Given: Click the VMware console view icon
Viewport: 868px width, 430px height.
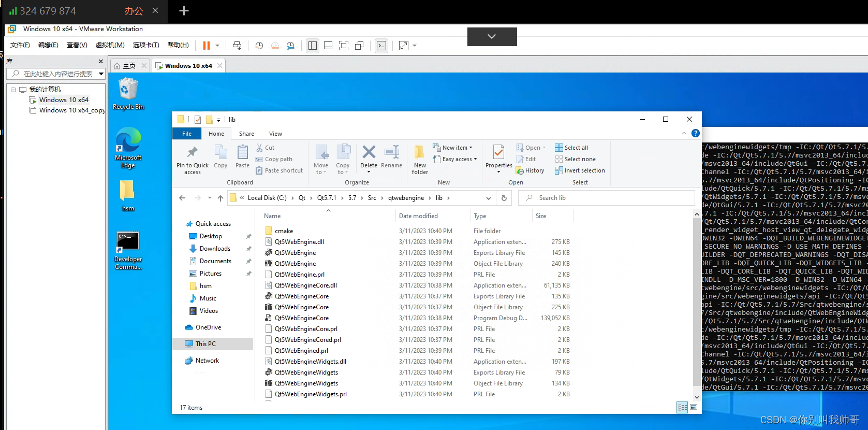Looking at the screenshot, I should pos(381,46).
